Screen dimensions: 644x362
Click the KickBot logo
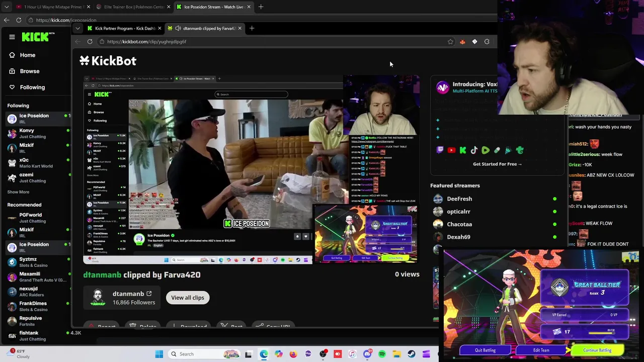click(x=108, y=61)
